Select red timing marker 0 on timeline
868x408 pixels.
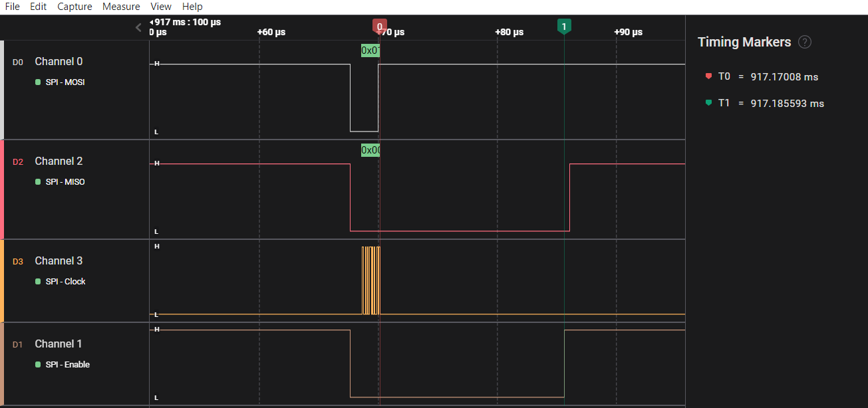(380, 27)
